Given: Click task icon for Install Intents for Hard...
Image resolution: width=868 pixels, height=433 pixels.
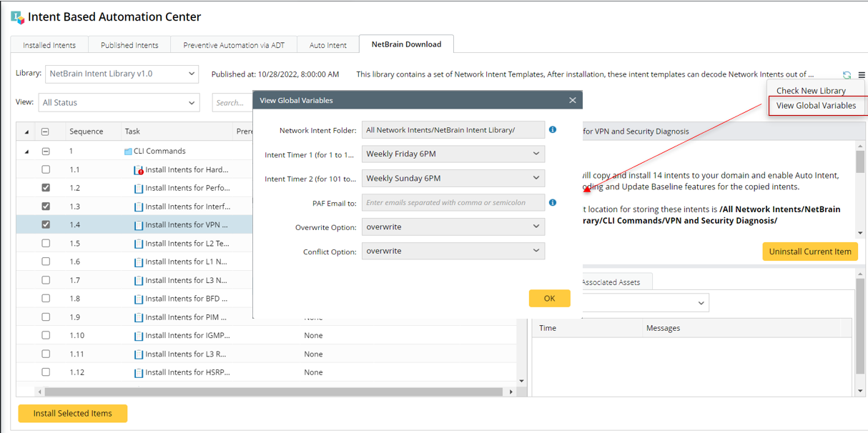Looking at the screenshot, I should [139, 170].
